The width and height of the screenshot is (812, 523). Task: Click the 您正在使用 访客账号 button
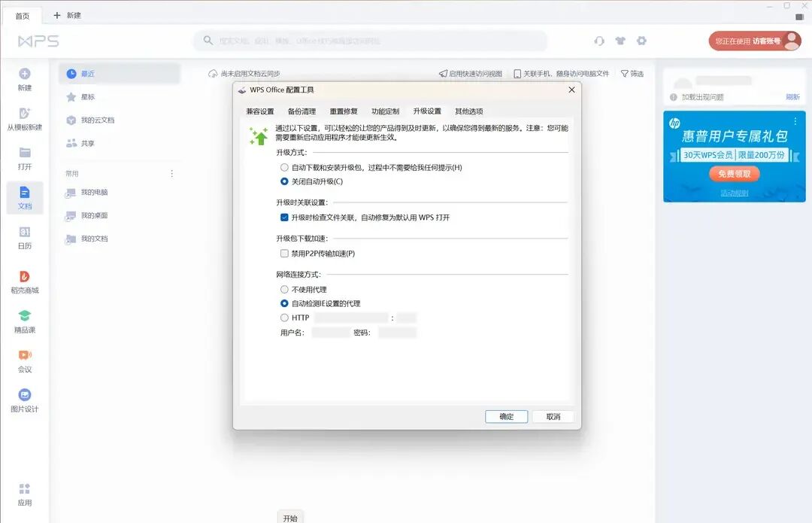tap(755, 41)
